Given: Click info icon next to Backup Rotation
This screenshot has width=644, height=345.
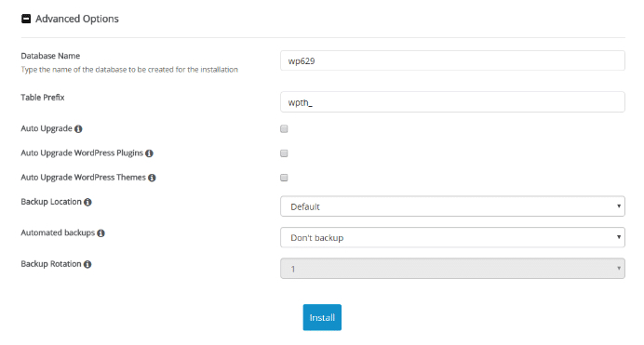Looking at the screenshot, I should (x=87, y=264).
